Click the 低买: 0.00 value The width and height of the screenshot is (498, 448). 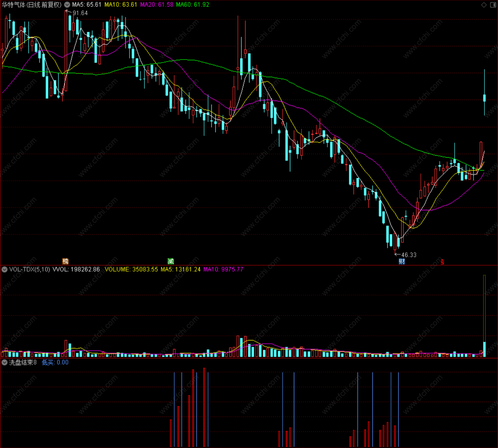point(55,363)
